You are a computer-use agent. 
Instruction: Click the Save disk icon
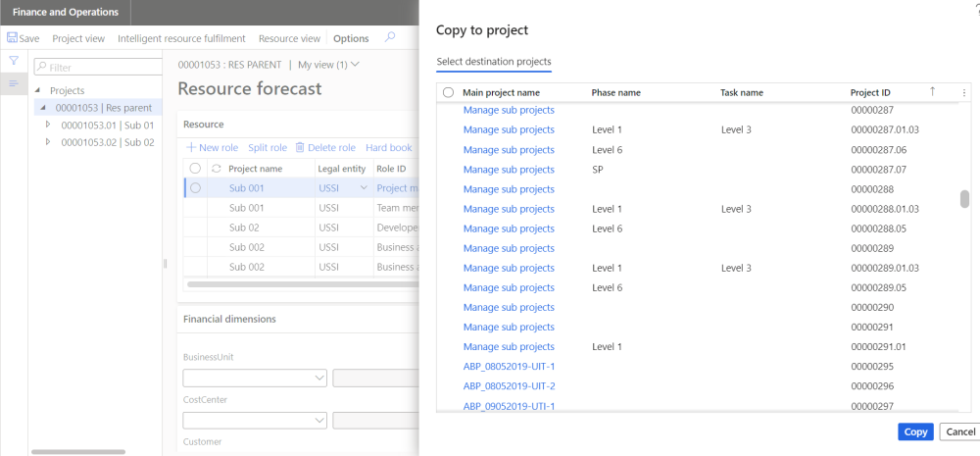(12, 38)
